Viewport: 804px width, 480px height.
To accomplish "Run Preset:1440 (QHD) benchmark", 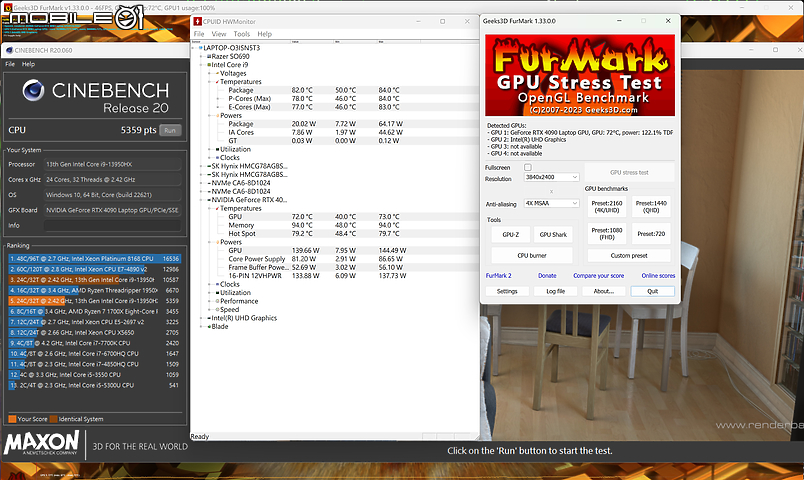I will pyautogui.click(x=651, y=207).
